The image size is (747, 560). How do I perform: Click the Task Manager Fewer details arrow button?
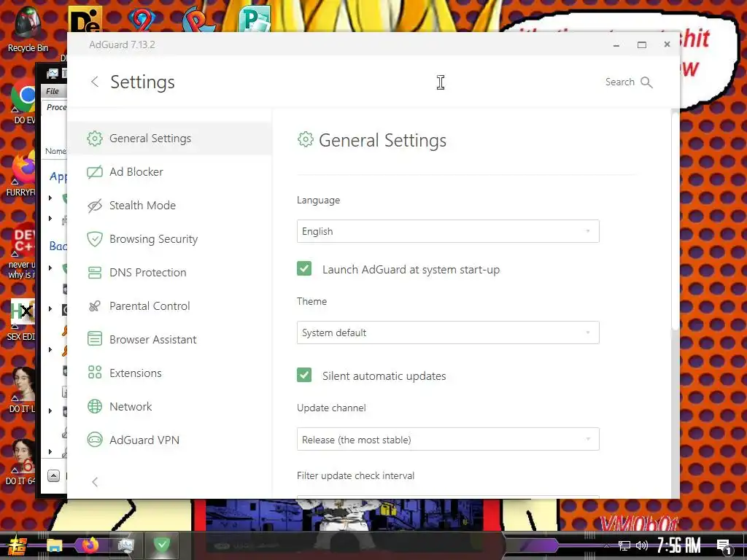[54, 475]
